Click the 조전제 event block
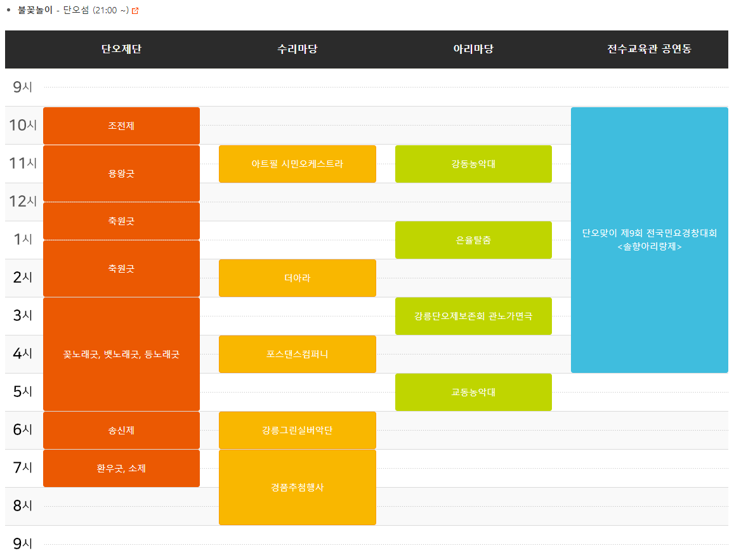This screenshot has width=734, height=560. (x=121, y=126)
